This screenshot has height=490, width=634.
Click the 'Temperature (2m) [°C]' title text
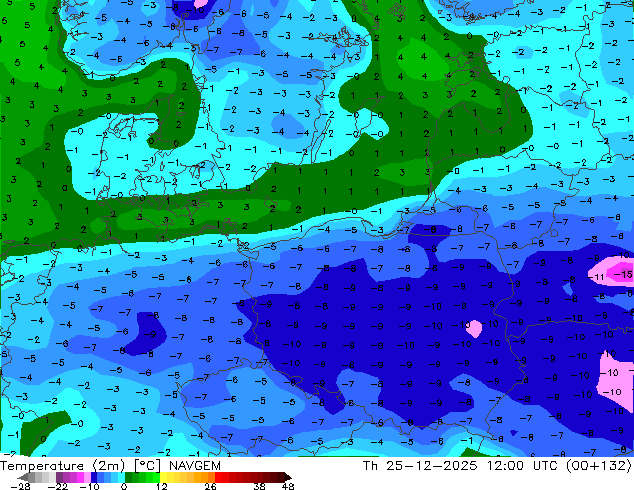pyautogui.click(x=80, y=466)
